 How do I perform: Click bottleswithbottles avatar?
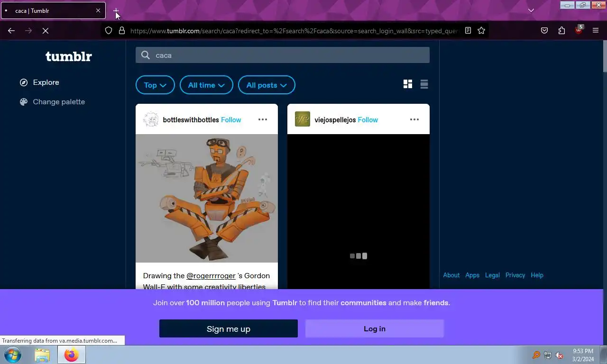point(151,119)
